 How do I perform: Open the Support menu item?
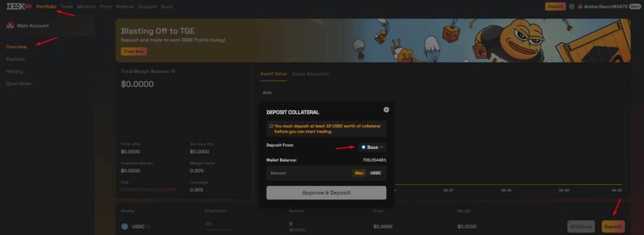[x=147, y=6]
